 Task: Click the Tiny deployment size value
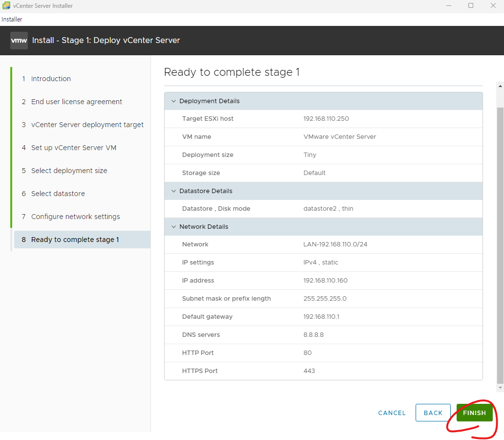coord(310,155)
